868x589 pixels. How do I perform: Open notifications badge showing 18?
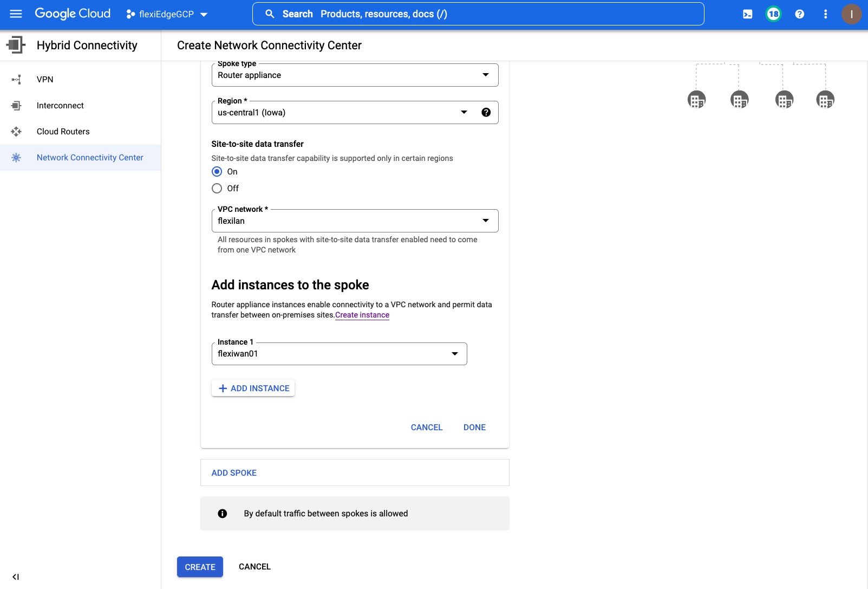[x=773, y=14]
